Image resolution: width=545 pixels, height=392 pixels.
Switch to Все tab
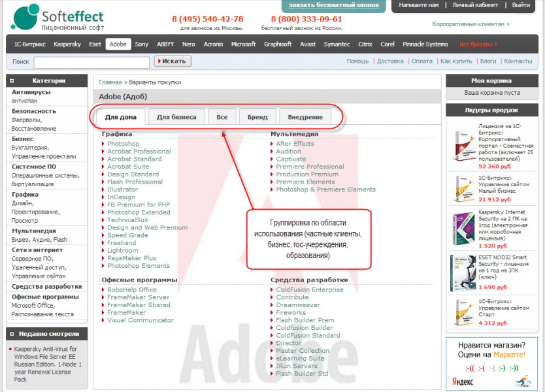coord(222,117)
